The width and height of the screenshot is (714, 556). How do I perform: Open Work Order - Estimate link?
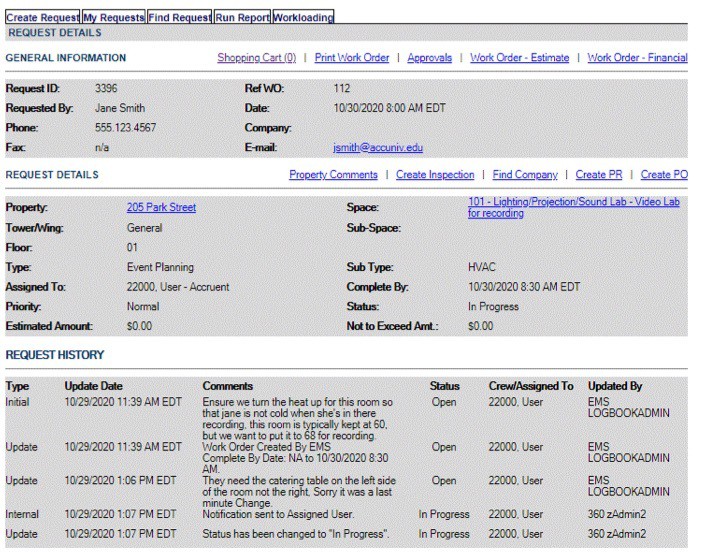tap(520, 58)
